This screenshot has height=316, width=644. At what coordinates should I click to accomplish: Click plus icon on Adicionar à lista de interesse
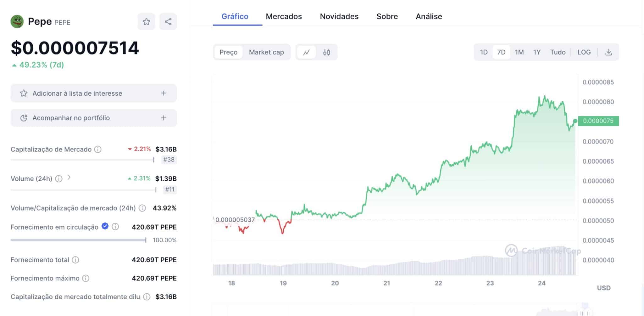click(x=164, y=93)
